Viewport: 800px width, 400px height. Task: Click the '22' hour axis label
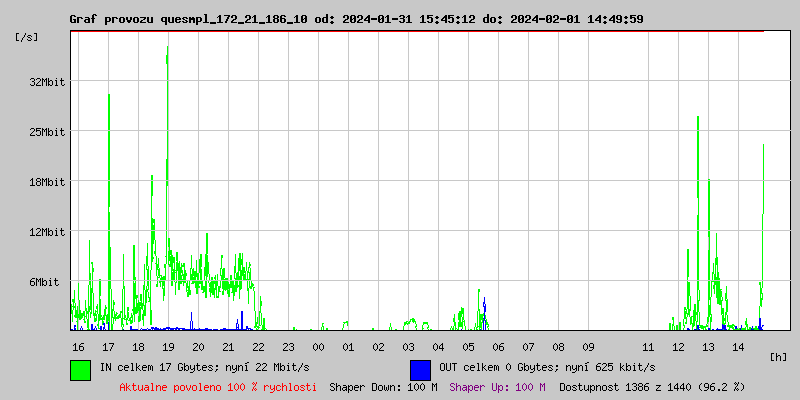pos(258,347)
